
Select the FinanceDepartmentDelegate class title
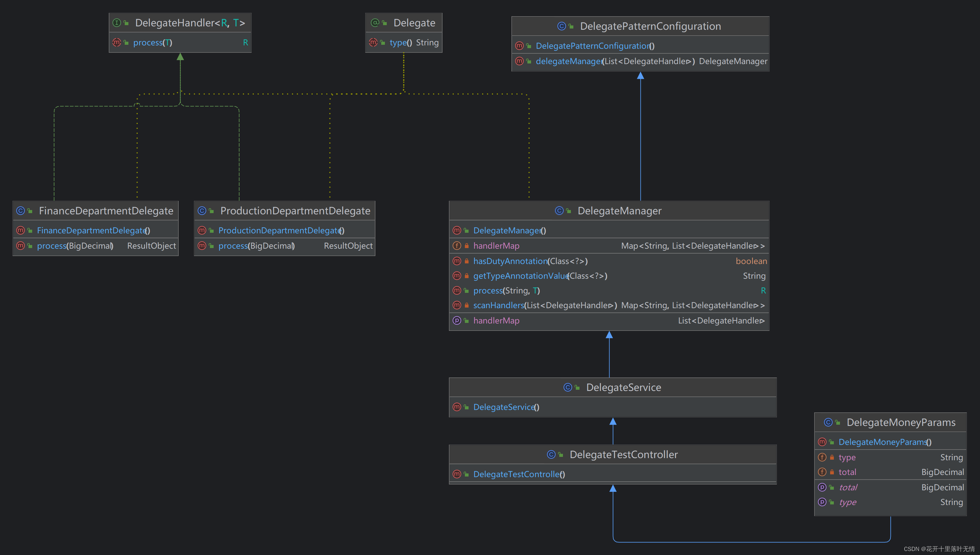(x=106, y=211)
